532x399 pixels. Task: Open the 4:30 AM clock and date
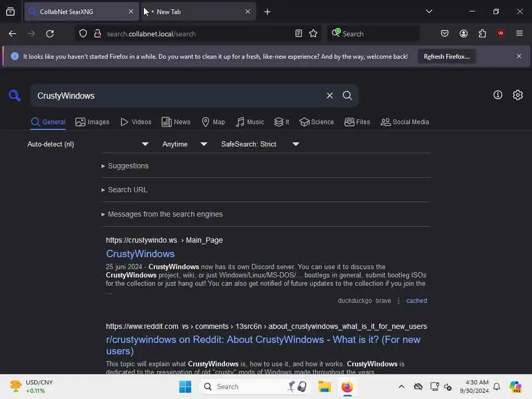pos(474,387)
